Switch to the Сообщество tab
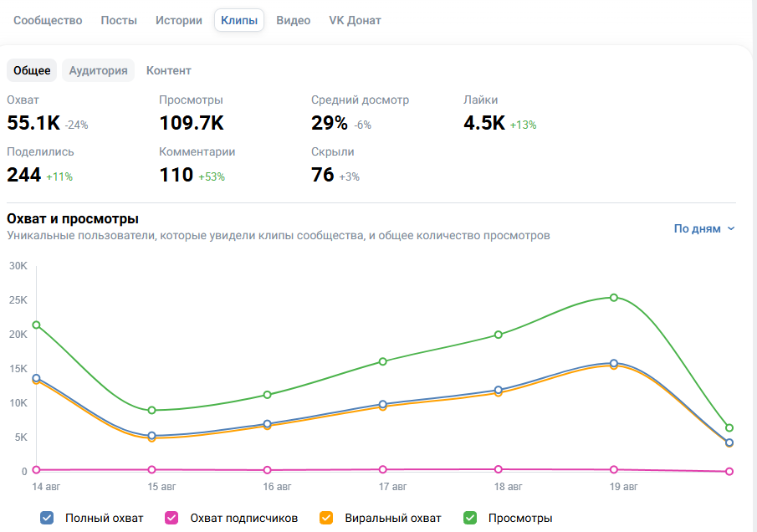The image size is (757, 532). pyautogui.click(x=48, y=20)
